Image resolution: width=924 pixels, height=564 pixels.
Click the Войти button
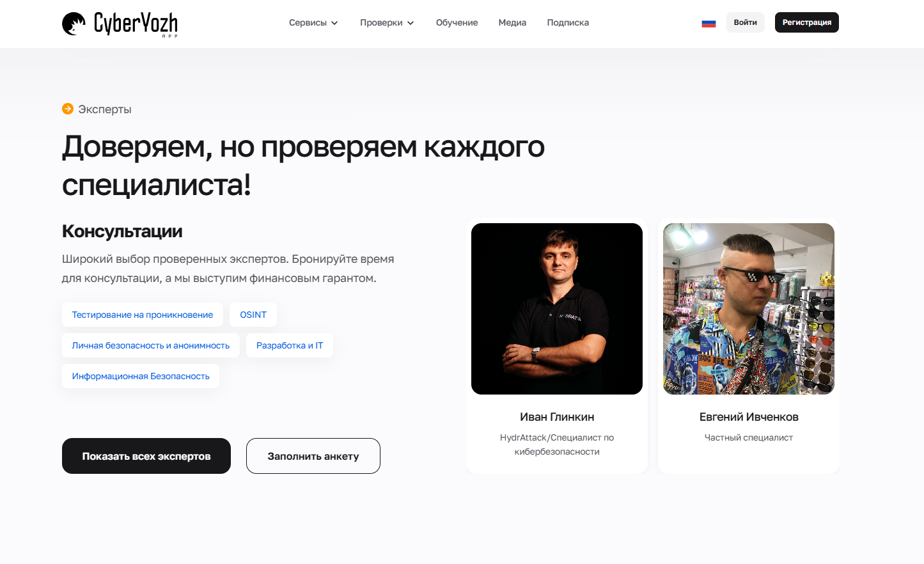[x=746, y=22]
